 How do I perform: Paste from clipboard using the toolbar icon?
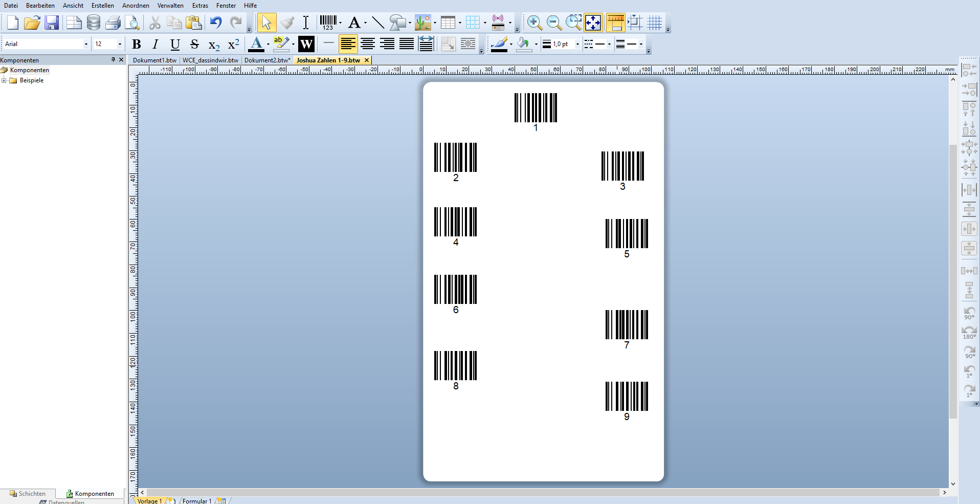pyautogui.click(x=194, y=23)
